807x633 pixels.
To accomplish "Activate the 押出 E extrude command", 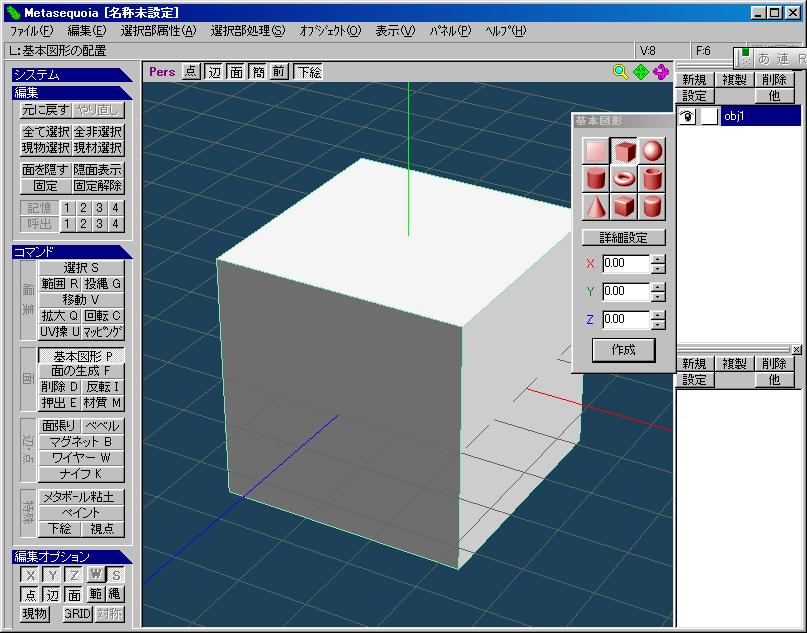I will pos(59,402).
